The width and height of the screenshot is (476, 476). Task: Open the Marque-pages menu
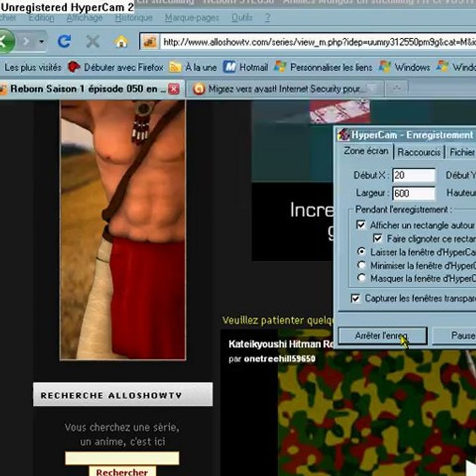(x=192, y=18)
